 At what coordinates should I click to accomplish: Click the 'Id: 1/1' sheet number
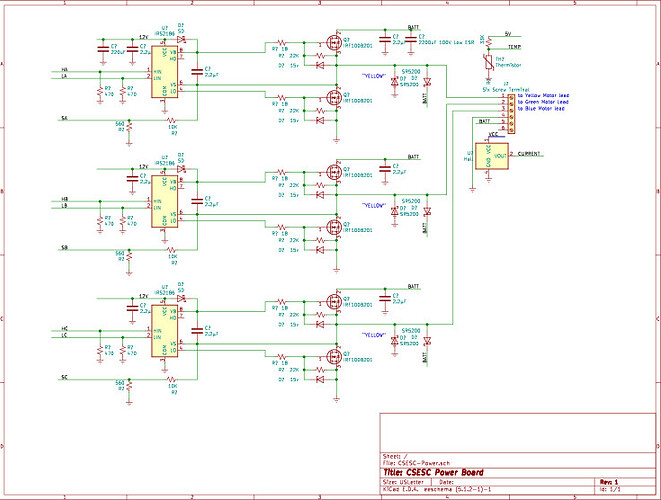[x=610, y=489]
